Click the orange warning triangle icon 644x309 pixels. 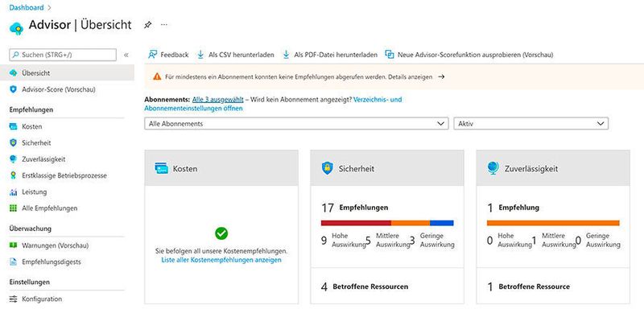click(157, 76)
